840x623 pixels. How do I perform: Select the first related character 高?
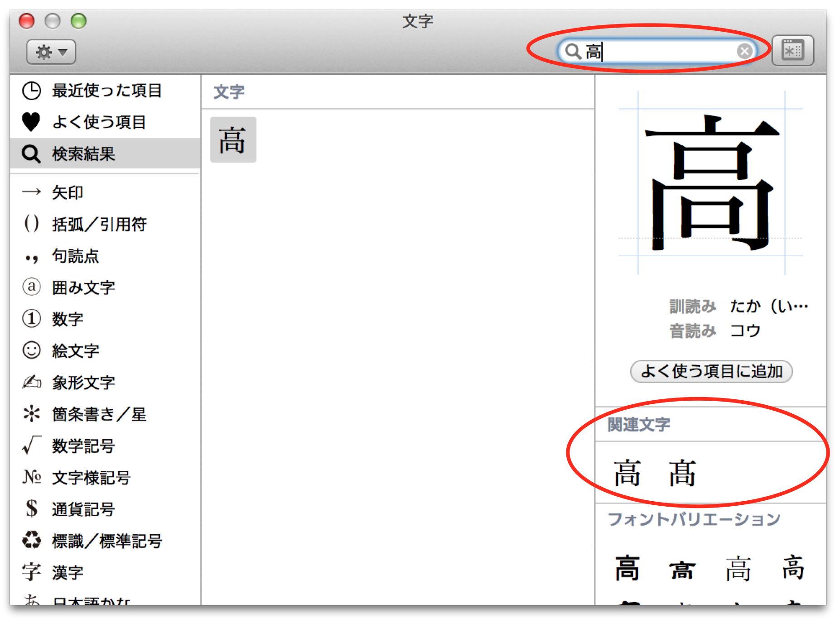(627, 473)
